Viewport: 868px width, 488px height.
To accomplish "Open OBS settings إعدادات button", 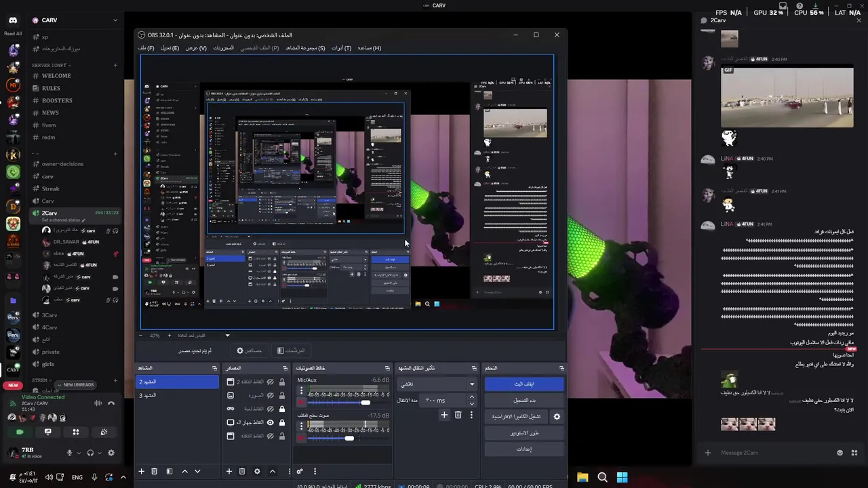I will [x=524, y=449].
